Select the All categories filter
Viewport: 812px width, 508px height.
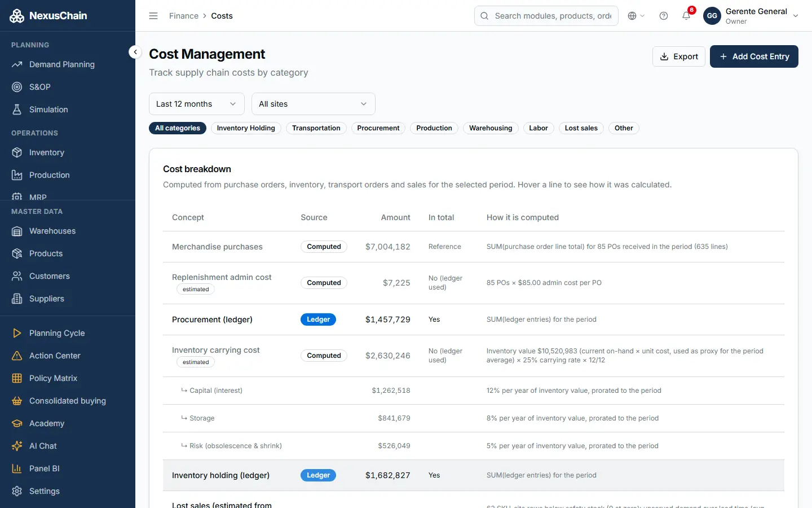(x=178, y=128)
